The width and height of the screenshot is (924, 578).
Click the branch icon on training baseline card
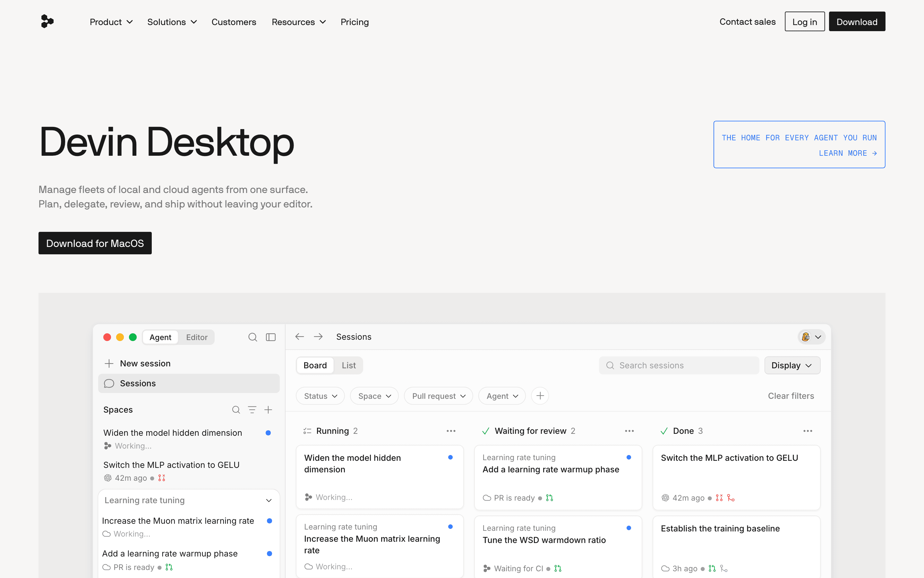coord(723,568)
